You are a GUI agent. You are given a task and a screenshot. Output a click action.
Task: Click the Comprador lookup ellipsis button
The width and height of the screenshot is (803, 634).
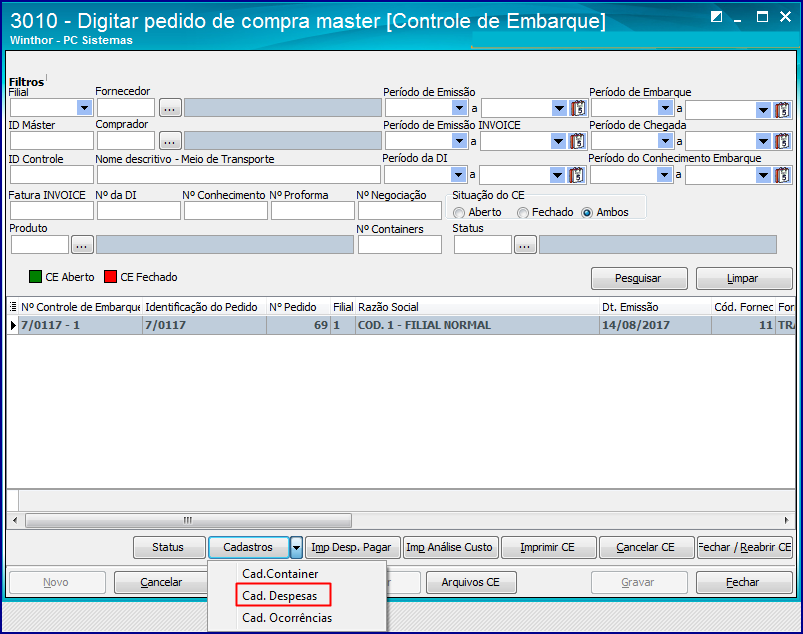170,141
